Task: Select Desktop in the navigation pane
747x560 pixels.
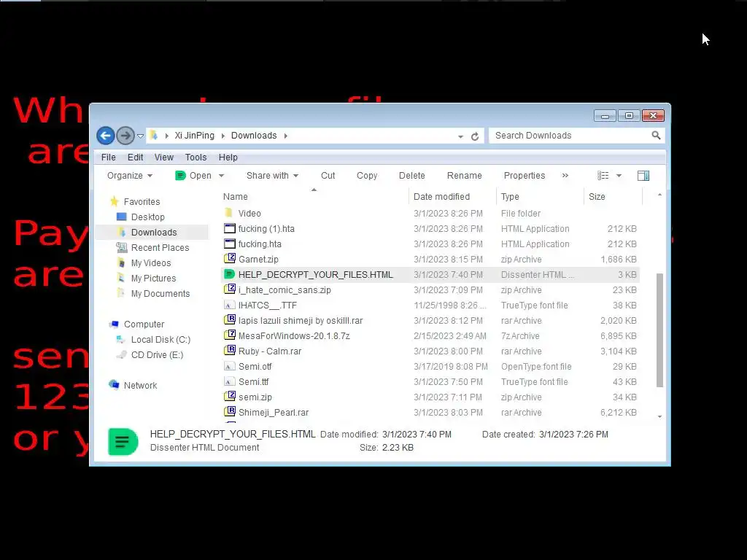Action: (x=147, y=217)
